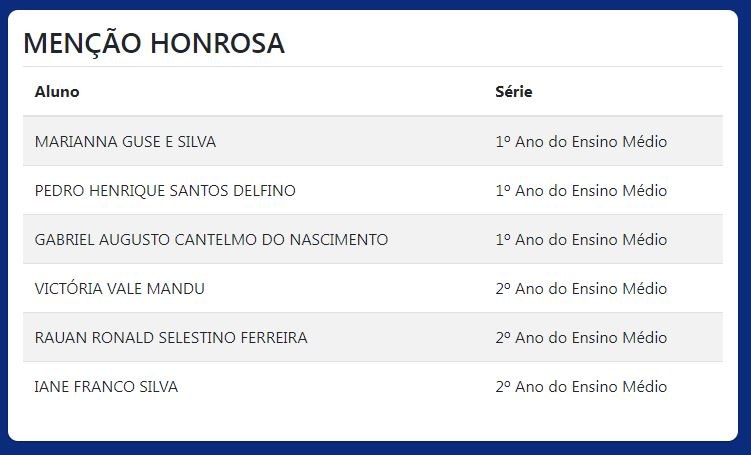Image resolution: width=751 pixels, height=455 pixels.
Task: Click the Série cell in Gabriel Augusto's row
Action: tap(581, 240)
